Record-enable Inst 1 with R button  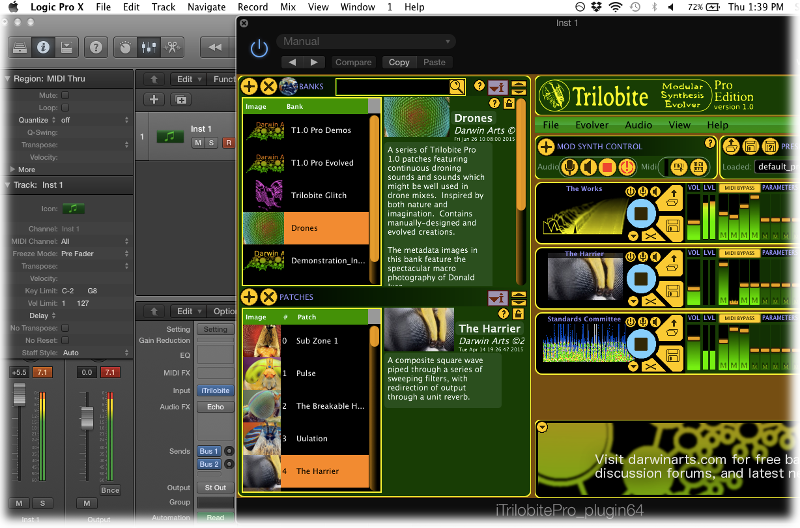point(229,143)
